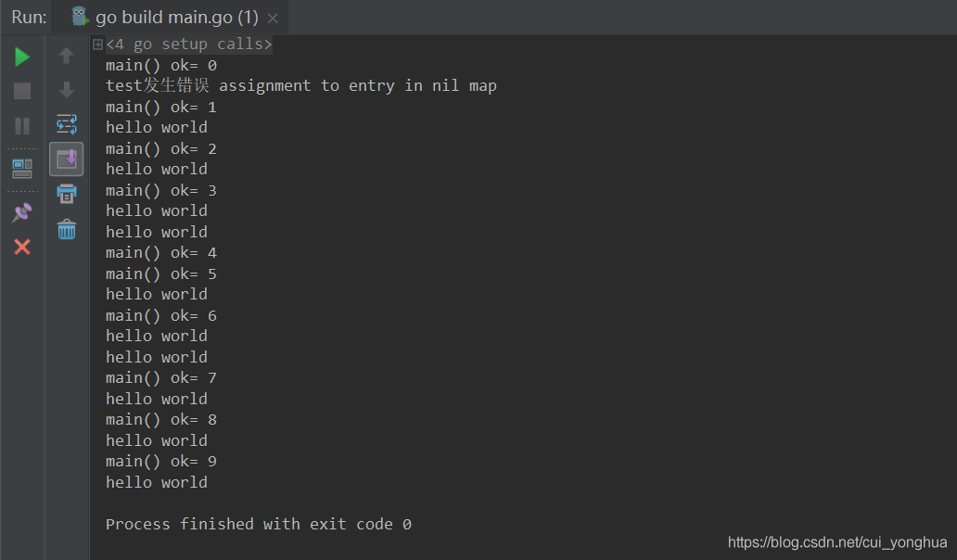Toggle soft-wrap for console lines
Viewport: 957px width, 560px height.
[66, 123]
